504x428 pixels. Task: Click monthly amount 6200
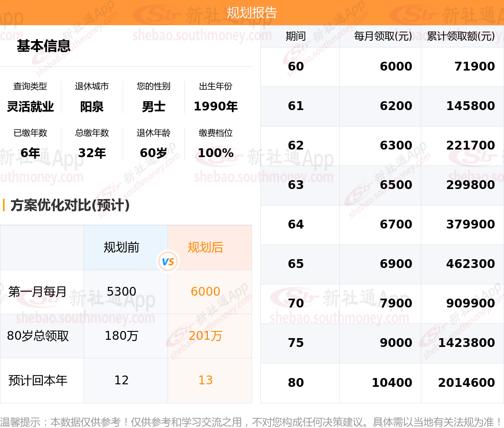pyautogui.click(x=396, y=106)
